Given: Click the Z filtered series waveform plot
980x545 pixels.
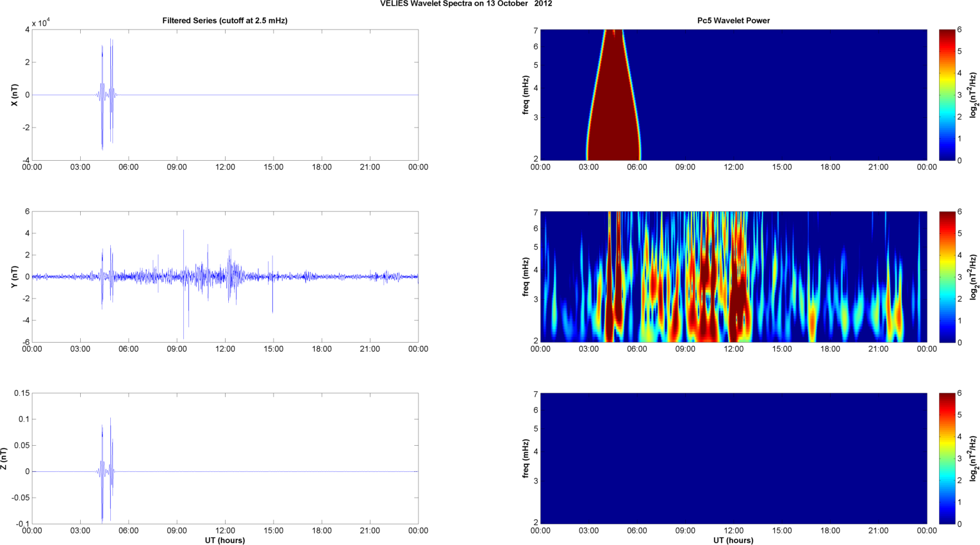Looking at the screenshot, I should 225,459.
